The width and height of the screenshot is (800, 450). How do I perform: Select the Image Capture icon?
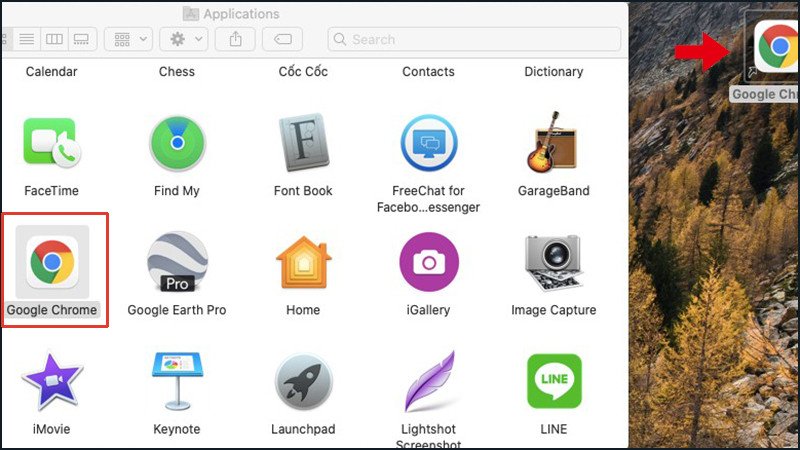554,262
